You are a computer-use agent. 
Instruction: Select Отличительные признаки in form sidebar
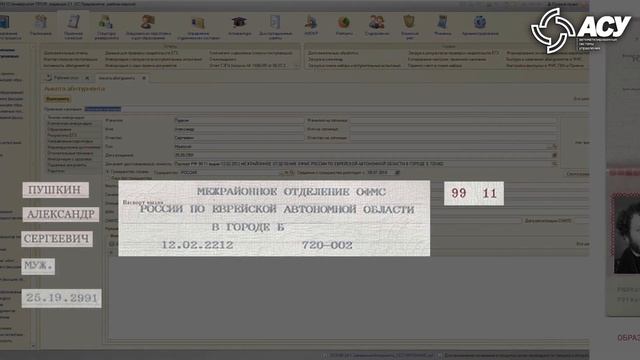point(70,153)
